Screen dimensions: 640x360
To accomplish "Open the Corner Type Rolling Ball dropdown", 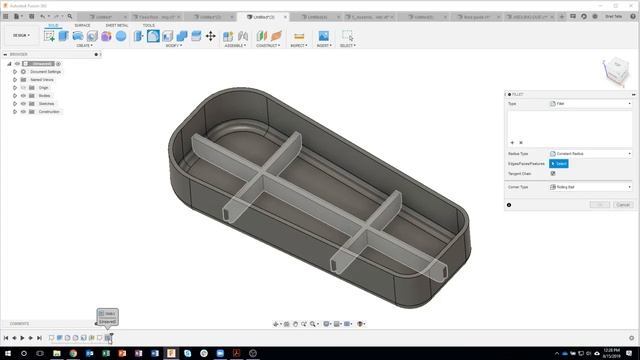I will tap(591, 187).
